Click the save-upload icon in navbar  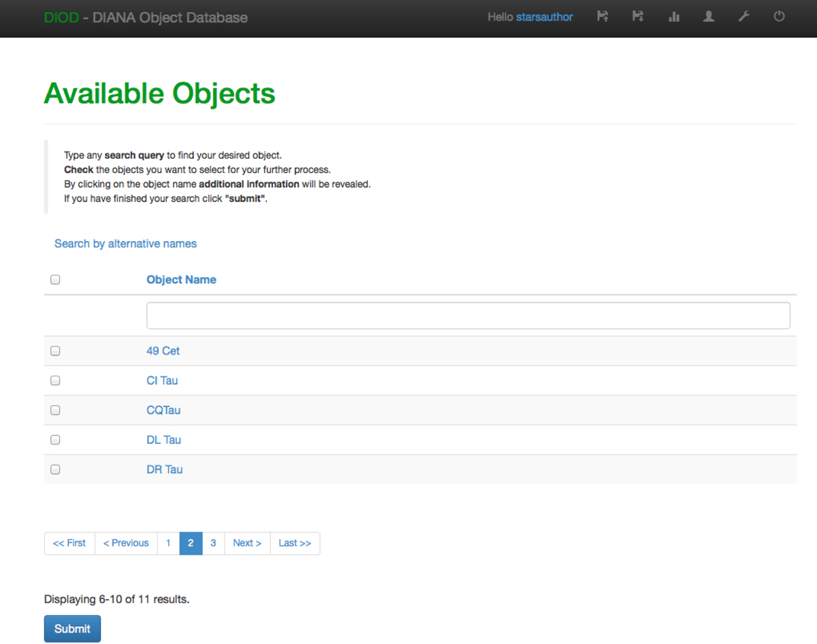coord(603,17)
